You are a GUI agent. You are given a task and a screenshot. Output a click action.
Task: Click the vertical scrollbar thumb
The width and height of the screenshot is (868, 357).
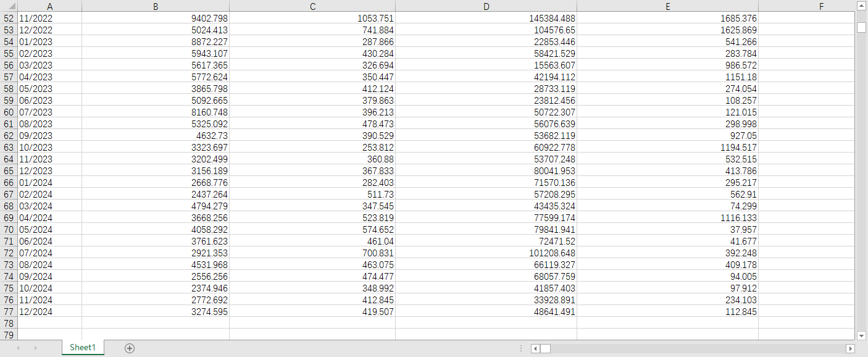point(862,27)
